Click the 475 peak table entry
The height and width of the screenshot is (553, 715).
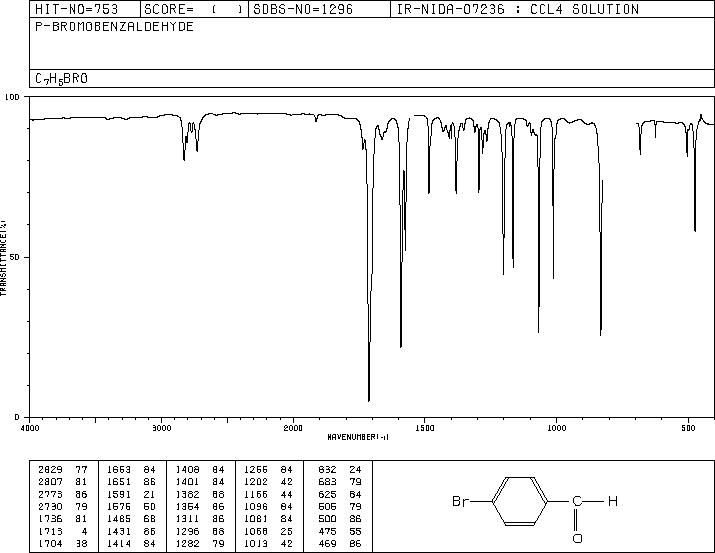click(340, 532)
